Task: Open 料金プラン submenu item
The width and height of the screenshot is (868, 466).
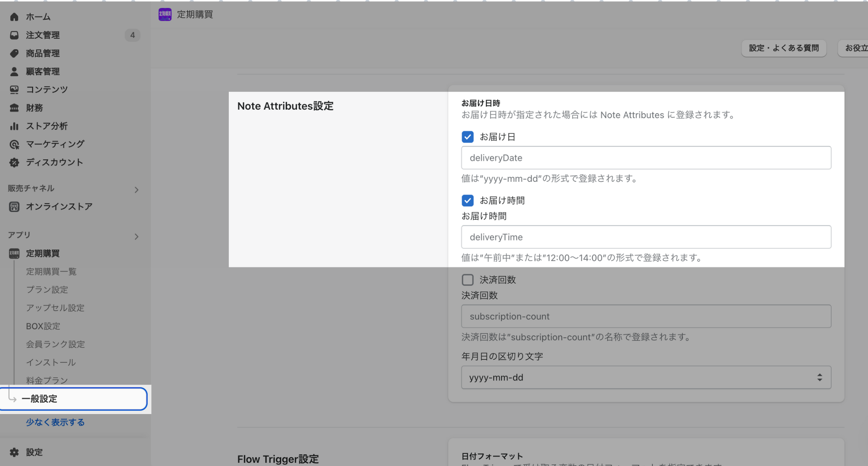Action: pyautogui.click(x=47, y=380)
